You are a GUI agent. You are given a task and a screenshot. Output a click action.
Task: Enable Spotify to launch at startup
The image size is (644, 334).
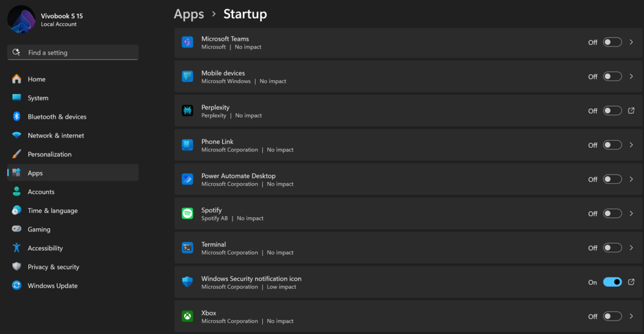coord(612,213)
